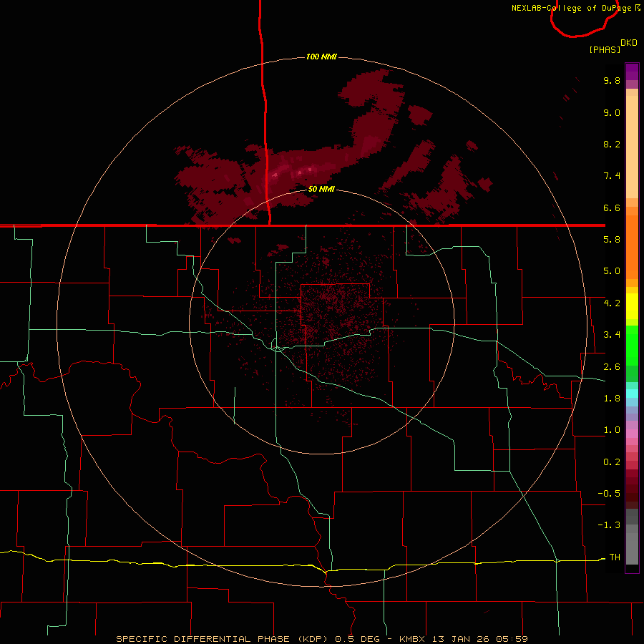
Task: Click the TH threshold label on scale
Action: click(615, 557)
